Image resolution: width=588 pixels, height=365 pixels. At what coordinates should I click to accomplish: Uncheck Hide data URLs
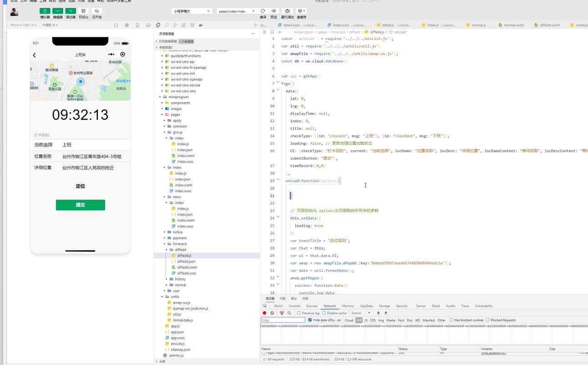pyautogui.click(x=310, y=320)
